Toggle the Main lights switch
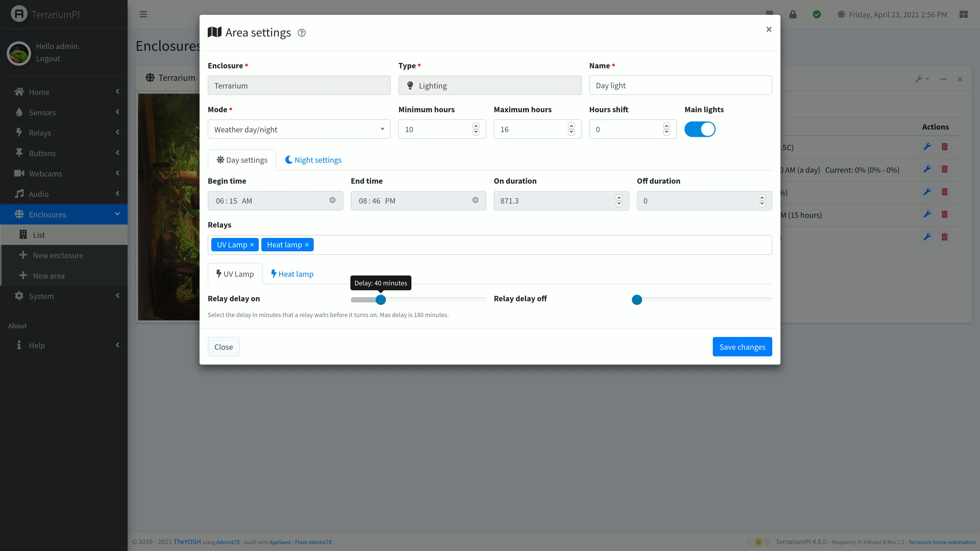Screen dimensions: 980x551 700,129
